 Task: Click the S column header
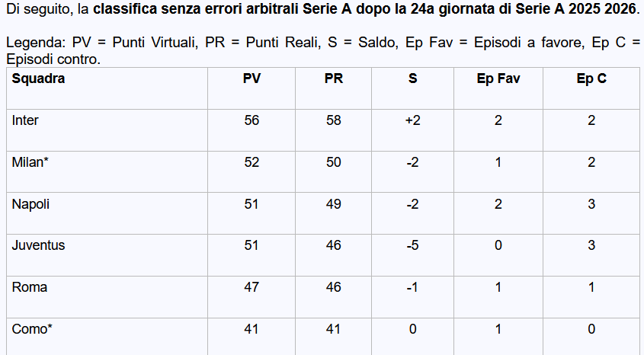pos(413,78)
